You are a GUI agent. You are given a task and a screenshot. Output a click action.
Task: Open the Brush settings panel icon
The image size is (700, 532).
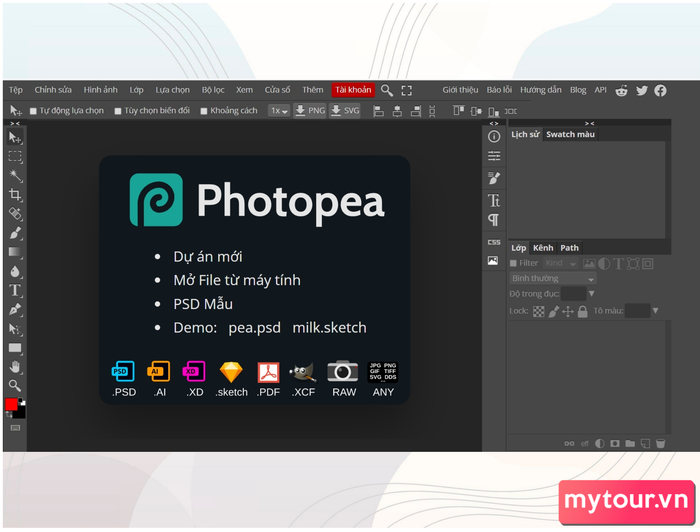(494, 178)
